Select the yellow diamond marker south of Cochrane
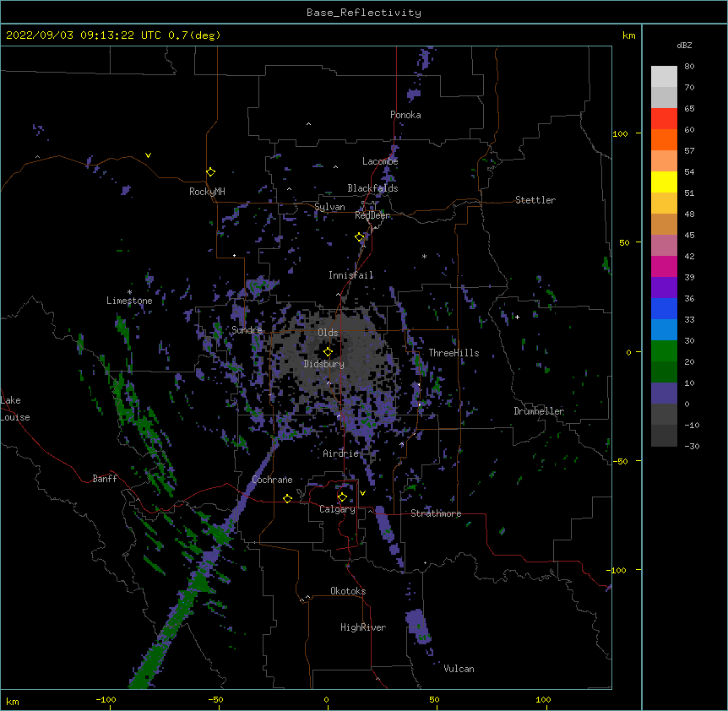728x711 pixels. (287, 498)
